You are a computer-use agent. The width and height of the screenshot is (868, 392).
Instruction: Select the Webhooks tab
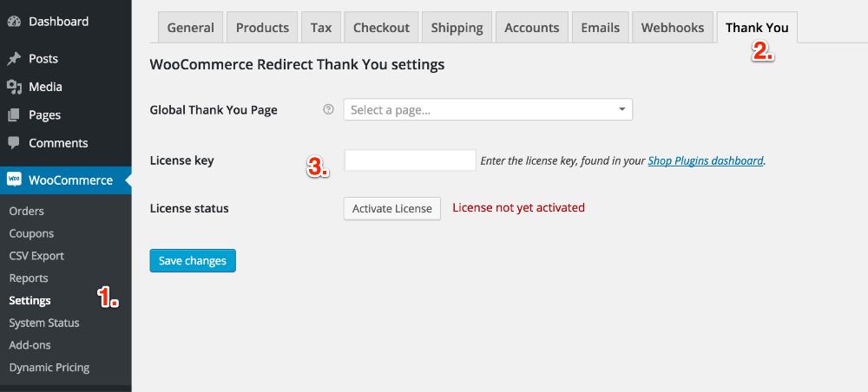pyautogui.click(x=672, y=28)
